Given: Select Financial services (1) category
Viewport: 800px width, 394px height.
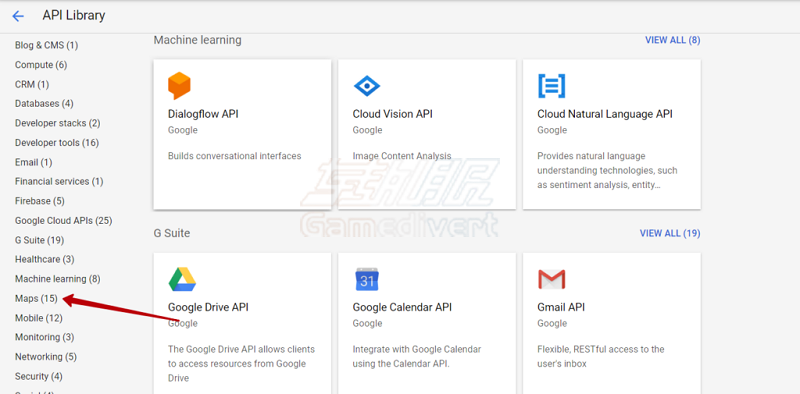Looking at the screenshot, I should (x=59, y=182).
